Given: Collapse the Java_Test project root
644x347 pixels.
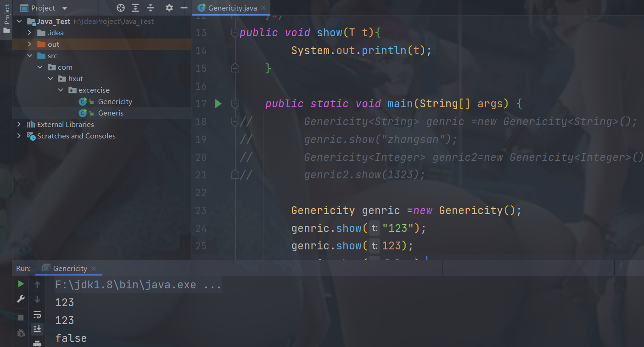Looking at the screenshot, I should (19, 22).
